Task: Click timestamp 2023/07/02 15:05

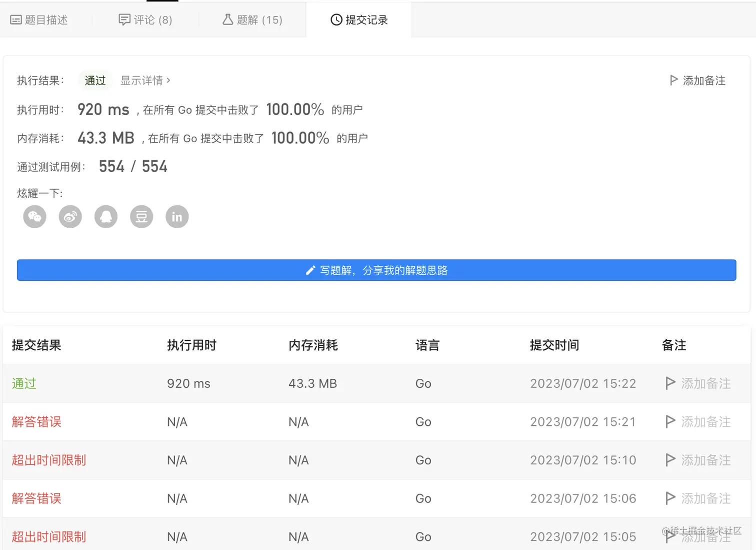Action: point(583,536)
